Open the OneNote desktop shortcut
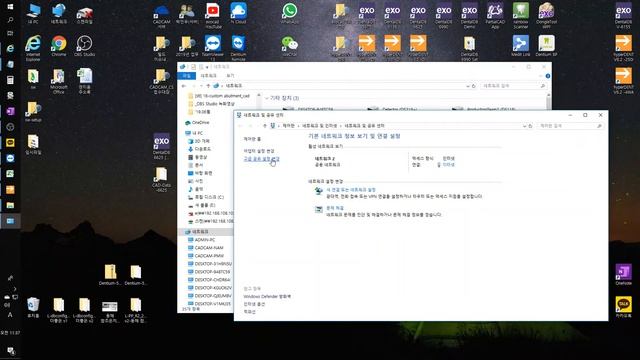This screenshot has width=640, height=360. pos(623,274)
